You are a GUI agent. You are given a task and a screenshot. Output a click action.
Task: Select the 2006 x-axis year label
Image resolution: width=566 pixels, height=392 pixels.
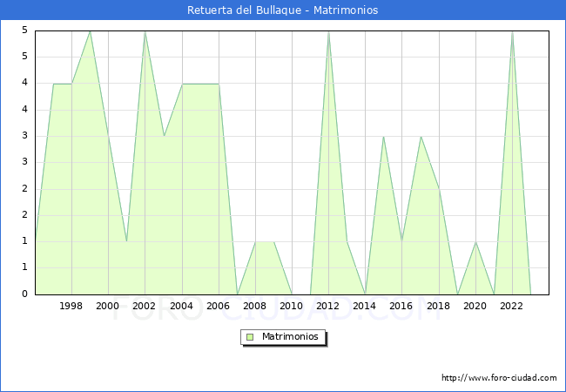click(x=218, y=306)
